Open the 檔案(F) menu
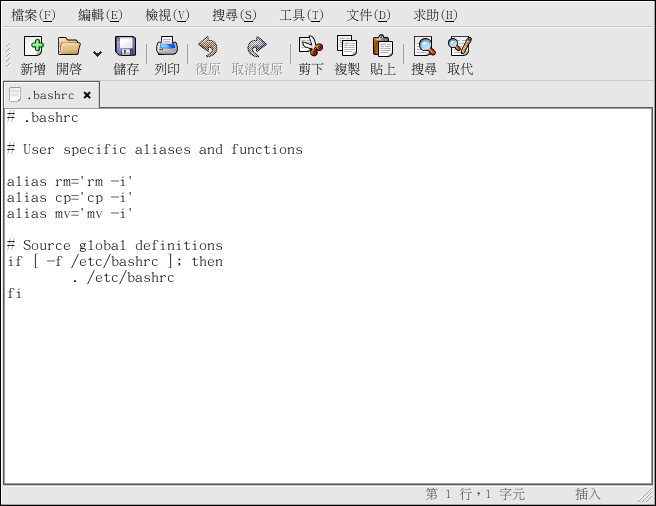The width and height of the screenshot is (656, 506). (33, 15)
